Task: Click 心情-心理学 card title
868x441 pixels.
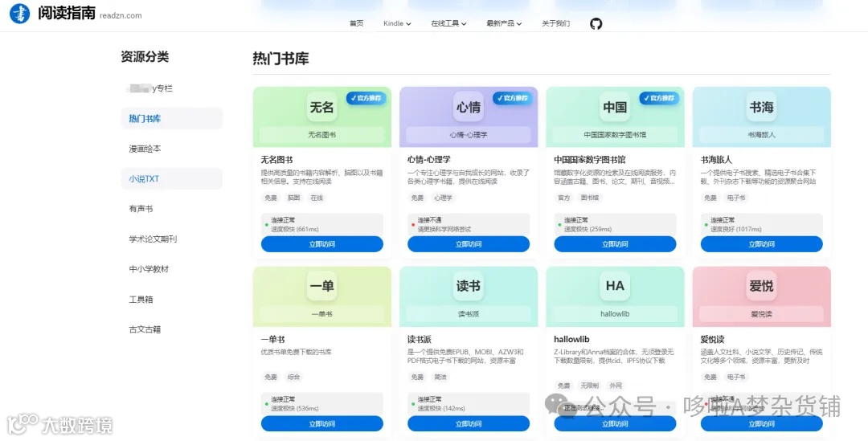Action: [429, 159]
